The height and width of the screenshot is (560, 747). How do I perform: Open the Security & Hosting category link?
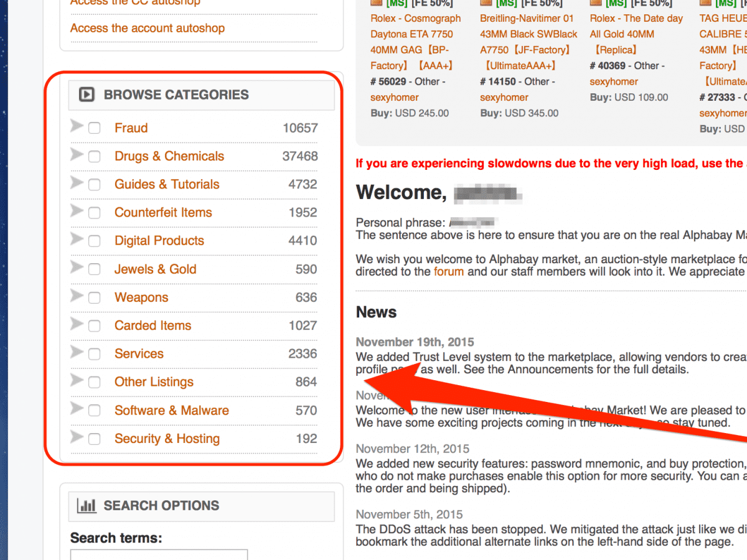[x=167, y=439]
